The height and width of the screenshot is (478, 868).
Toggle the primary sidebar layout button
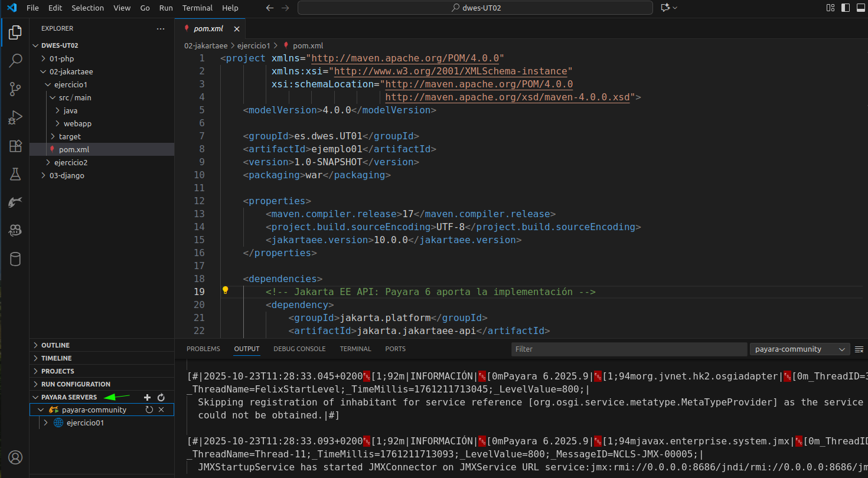846,8
